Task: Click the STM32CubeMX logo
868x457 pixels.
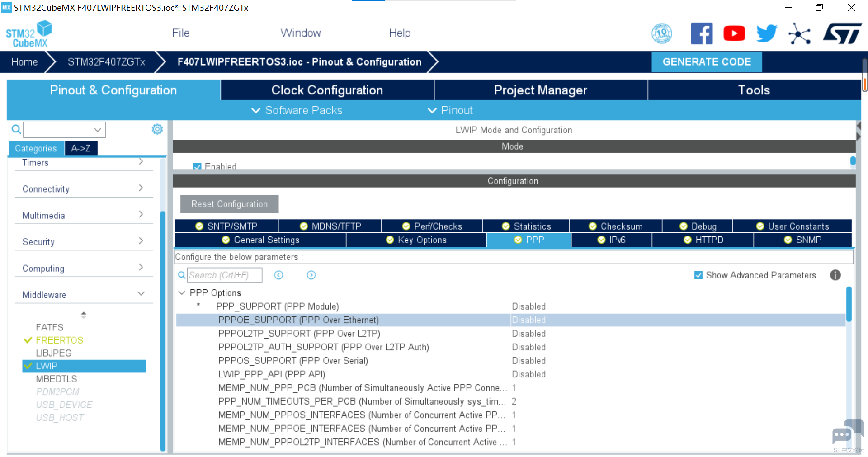Action: (29, 34)
